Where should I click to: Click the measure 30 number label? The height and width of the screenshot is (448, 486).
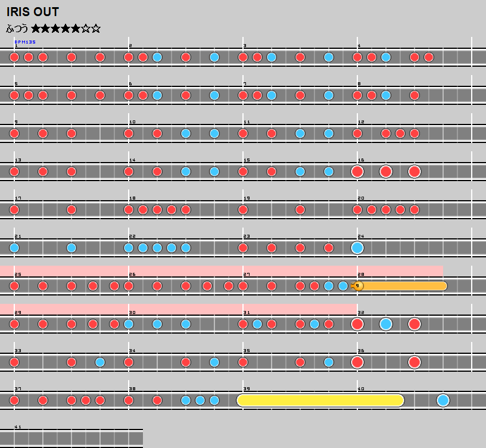[132, 313]
